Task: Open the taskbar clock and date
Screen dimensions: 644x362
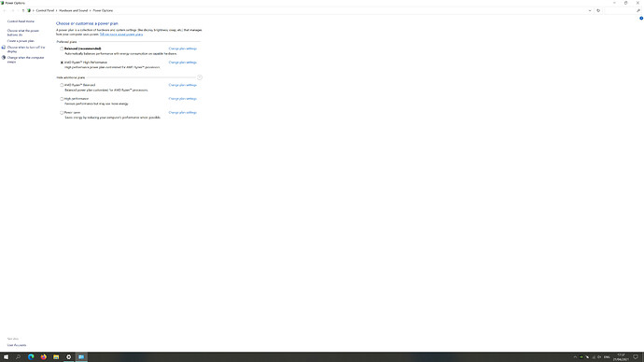Action: pos(621,357)
